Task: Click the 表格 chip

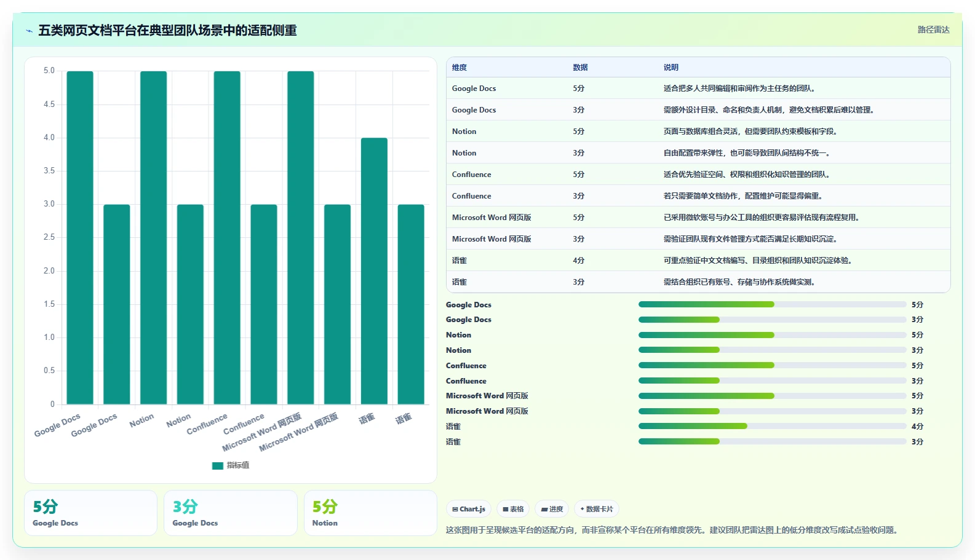Action: (x=513, y=509)
